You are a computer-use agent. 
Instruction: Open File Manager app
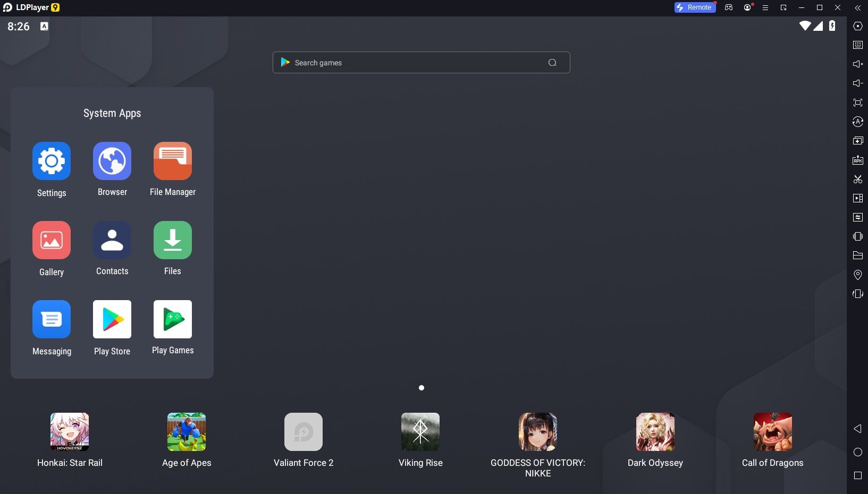(x=173, y=161)
